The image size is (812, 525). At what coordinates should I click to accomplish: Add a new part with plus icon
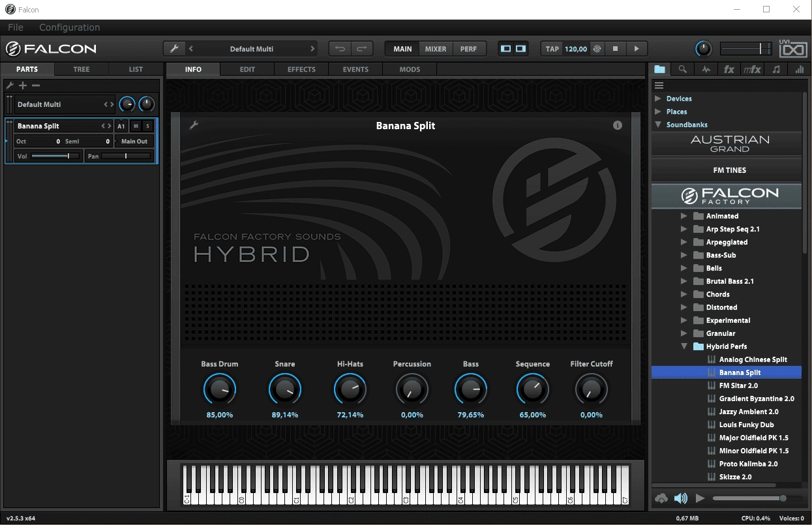(x=23, y=85)
